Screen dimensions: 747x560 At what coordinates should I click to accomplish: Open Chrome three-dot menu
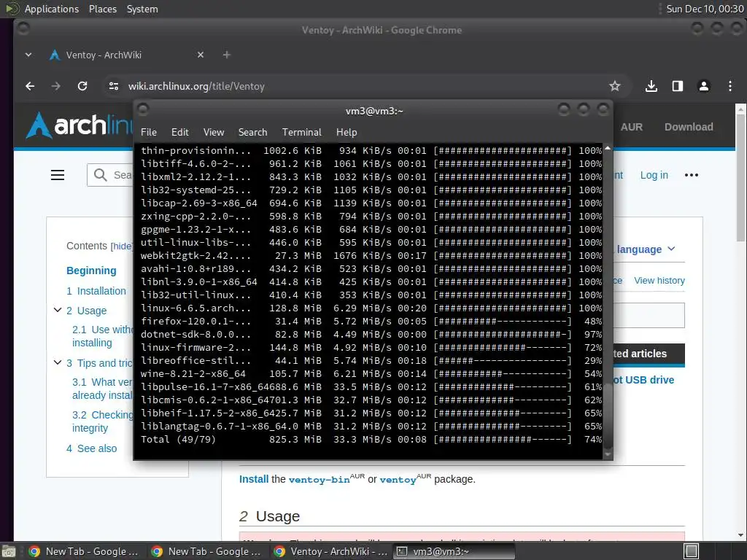(729, 86)
